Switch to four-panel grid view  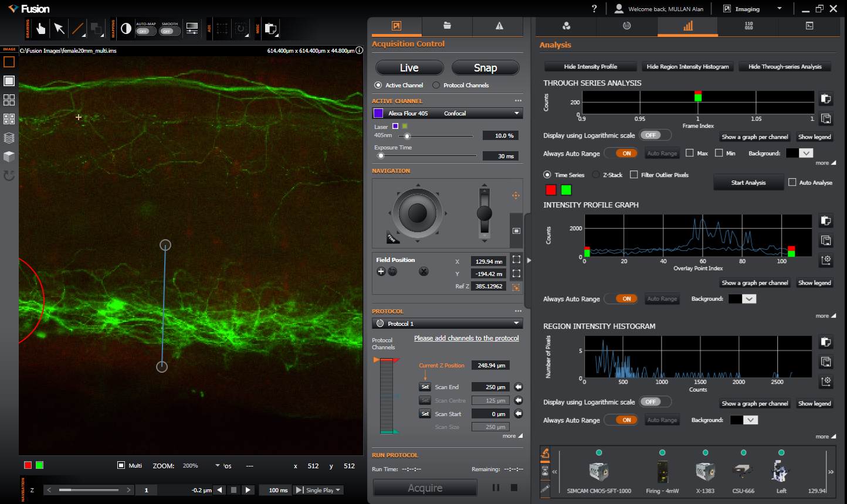tap(9, 100)
